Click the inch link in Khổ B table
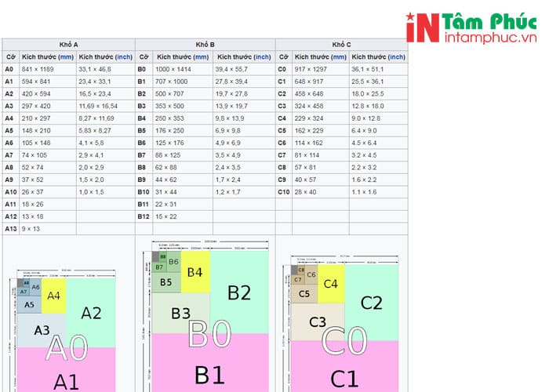 click(x=260, y=57)
